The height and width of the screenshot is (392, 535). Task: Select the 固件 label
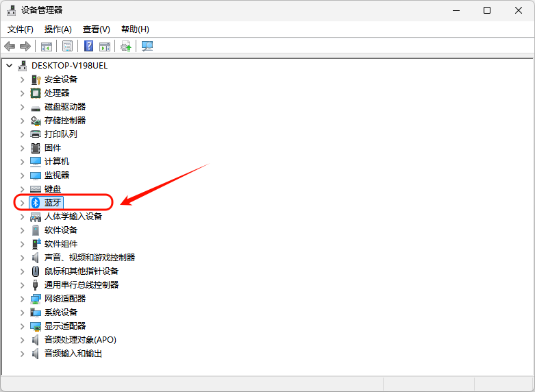pyautogui.click(x=53, y=148)
